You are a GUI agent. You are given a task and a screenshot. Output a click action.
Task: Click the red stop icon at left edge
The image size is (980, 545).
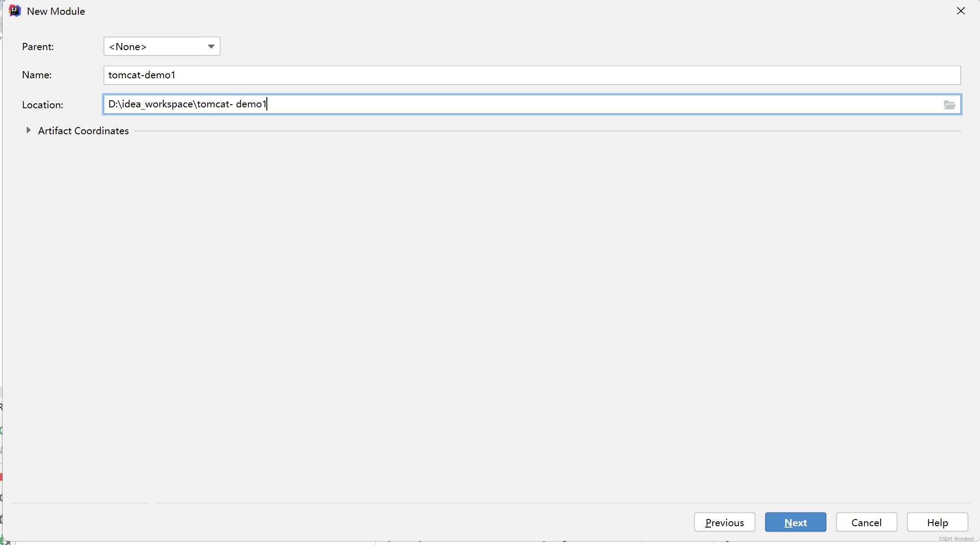pos(1,477)
